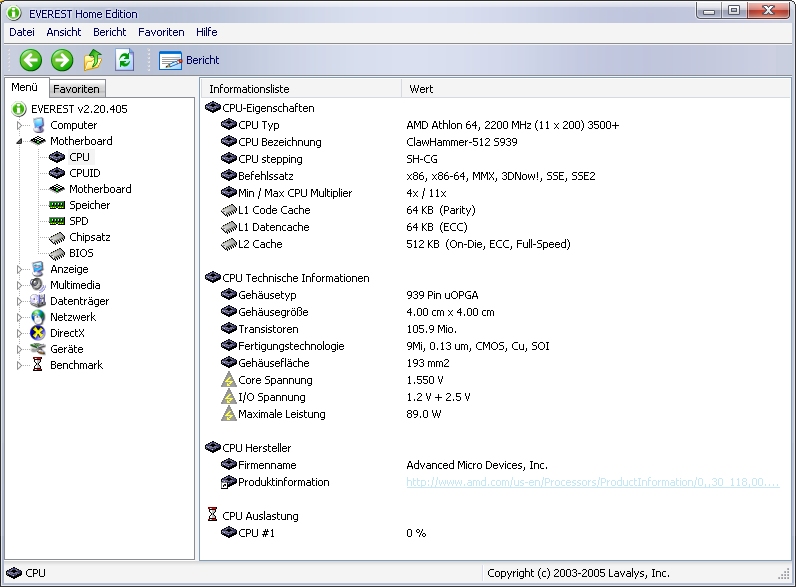
Task: Expand the DirectX tree node
Action: (19, 333)
